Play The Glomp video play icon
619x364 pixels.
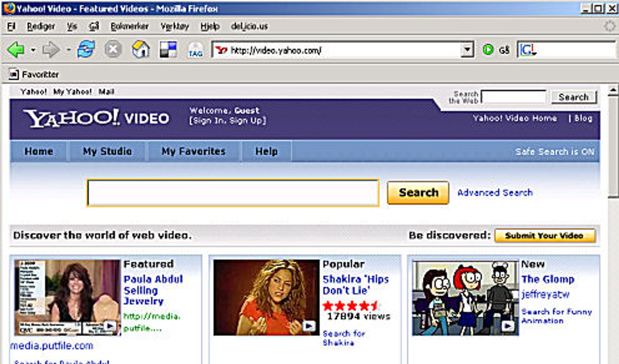click(x=508, y=326)
